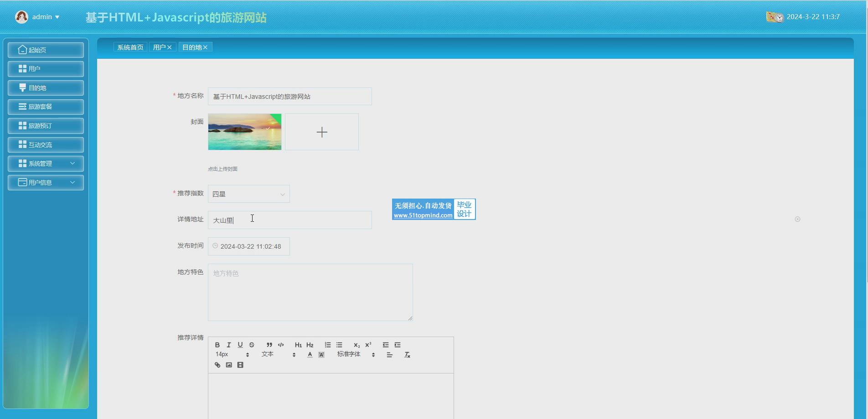Click the site title 基于HTML+Javascript的旅游网站
Viewport: 868px width, 419px height.
pos(176,17)
